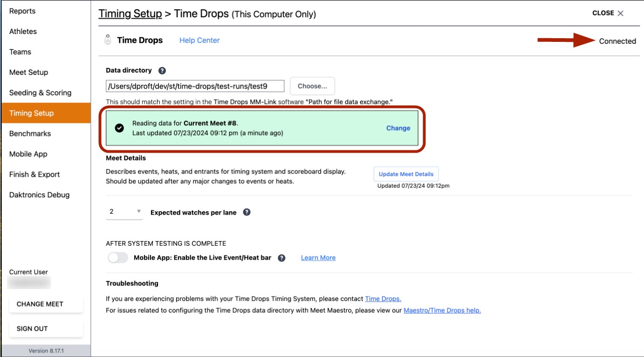The width and height of the screenshot is (644, 357).
Task: Follow the Time Drops contact link
Action: point(383,299)
